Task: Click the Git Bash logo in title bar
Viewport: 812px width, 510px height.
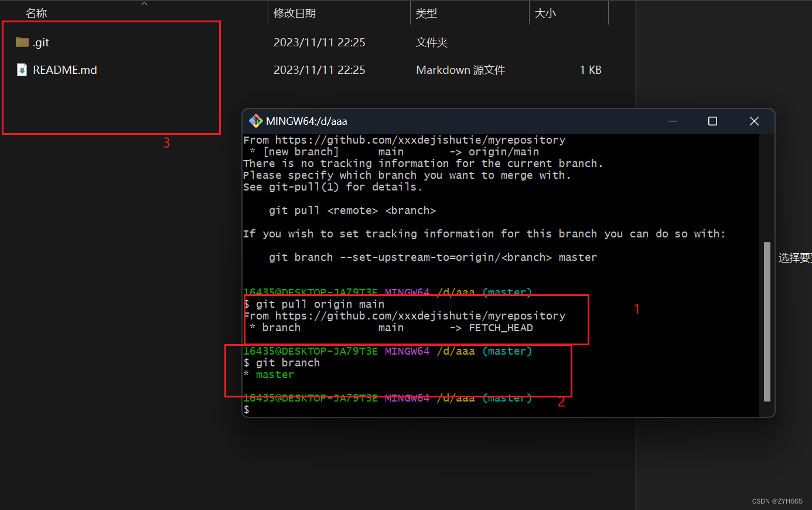Action: point(255,121)
